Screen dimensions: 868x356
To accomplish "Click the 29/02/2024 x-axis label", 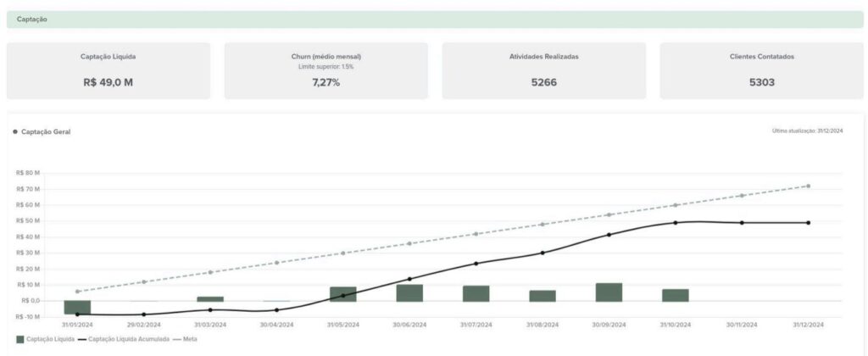I will coord(144,325).
